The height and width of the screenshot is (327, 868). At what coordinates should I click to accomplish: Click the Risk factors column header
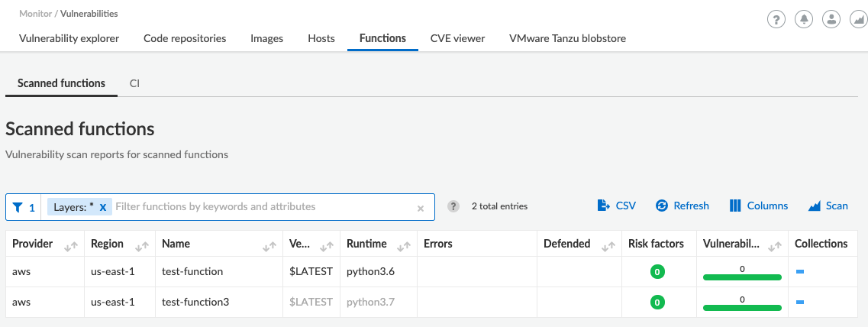[656, 243]
